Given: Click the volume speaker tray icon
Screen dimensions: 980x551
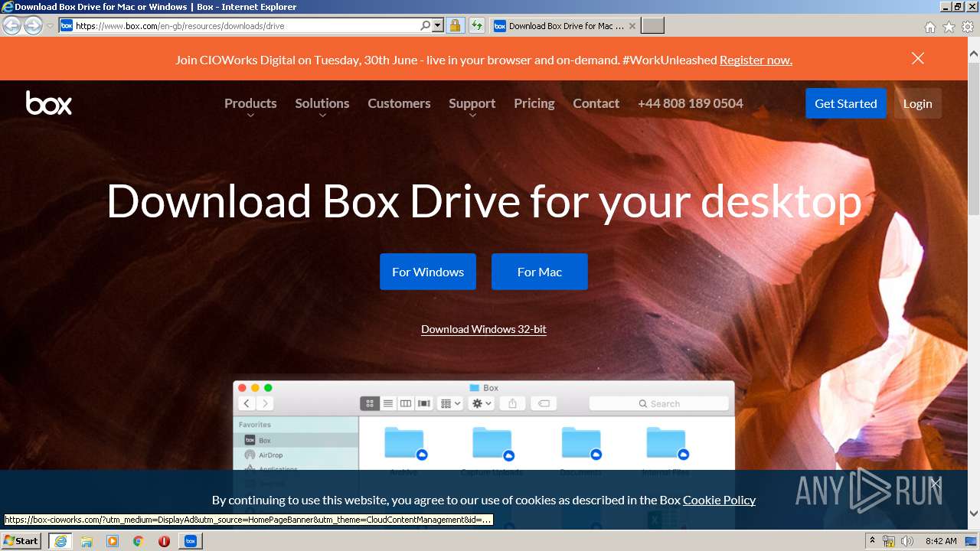Looking at the screenshot, I should (x=907, y=541).
